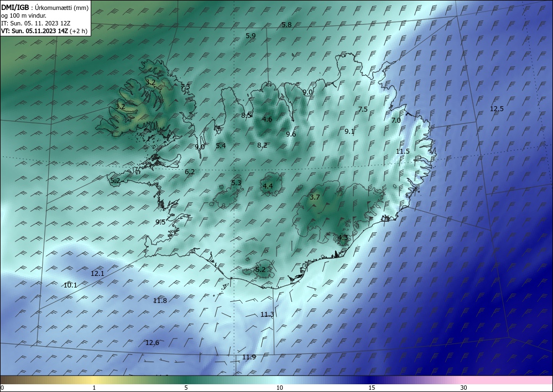Click the 12.5 value over the sea

pyautogui.click(x=497, y=108)
